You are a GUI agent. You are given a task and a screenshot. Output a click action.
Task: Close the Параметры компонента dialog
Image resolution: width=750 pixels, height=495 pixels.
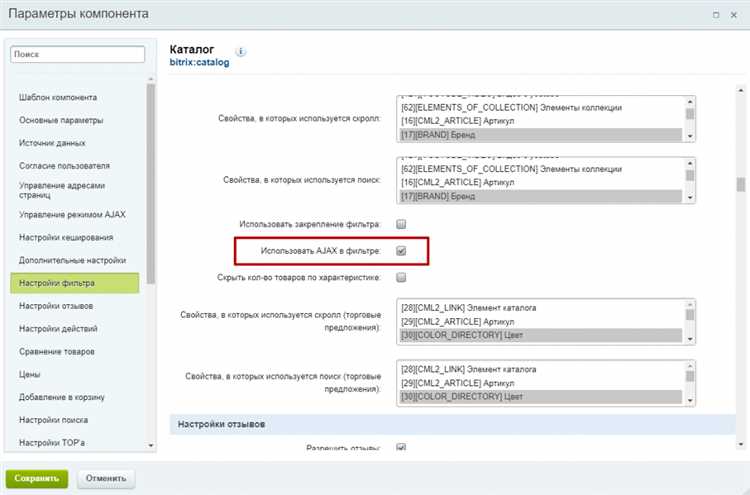tap(733, 15)
